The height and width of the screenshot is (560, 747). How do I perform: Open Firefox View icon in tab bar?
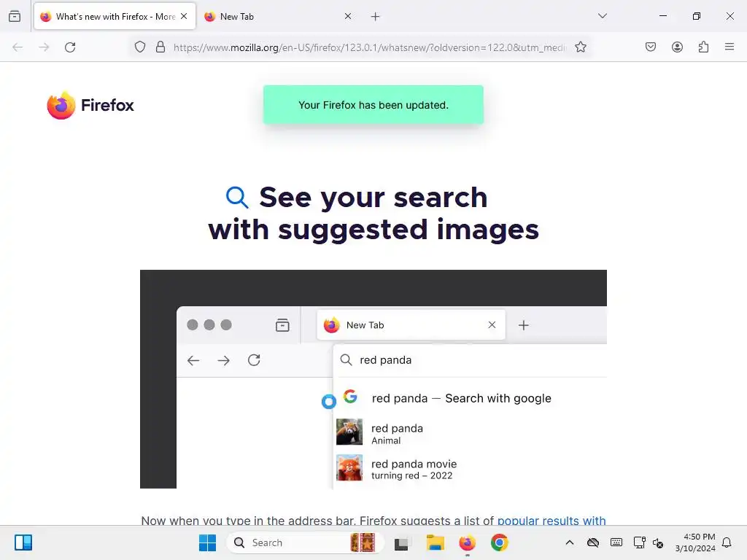(x=15, y=16)
